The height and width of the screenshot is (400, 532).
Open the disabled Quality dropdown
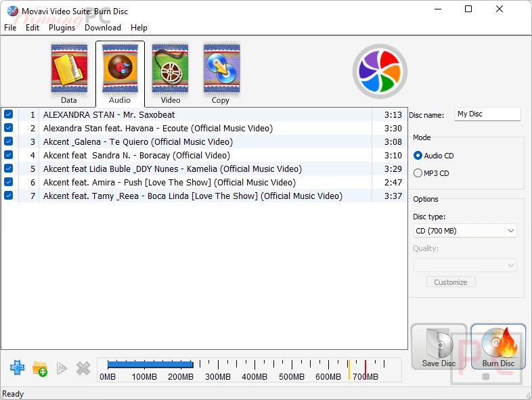tap(465, 265)
